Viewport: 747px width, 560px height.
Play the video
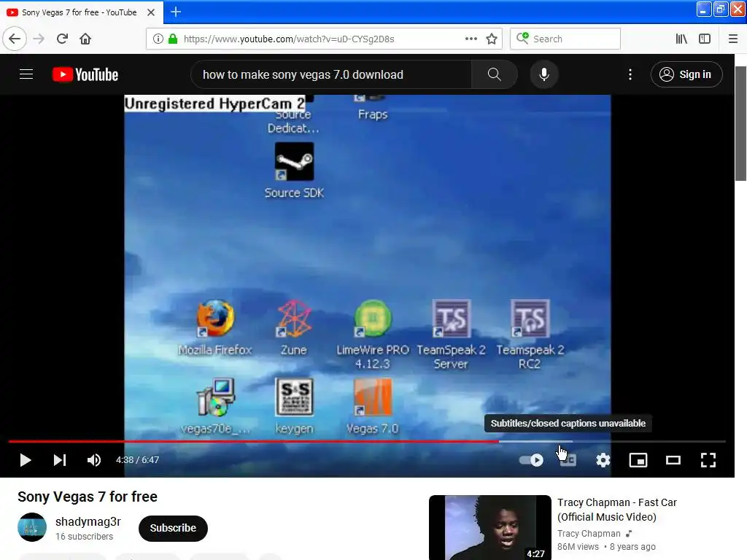(x=26, y=461)
